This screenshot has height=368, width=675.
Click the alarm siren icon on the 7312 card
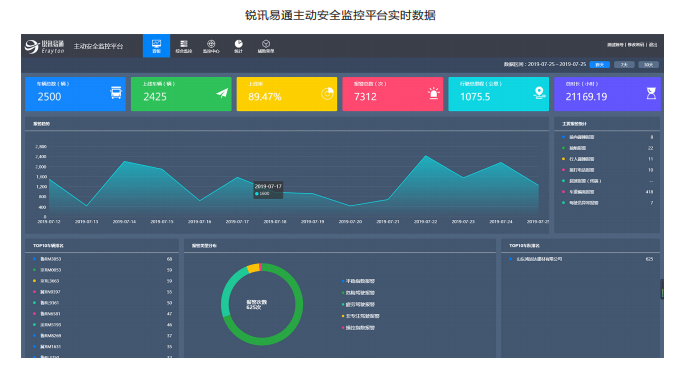coord(433,93)
